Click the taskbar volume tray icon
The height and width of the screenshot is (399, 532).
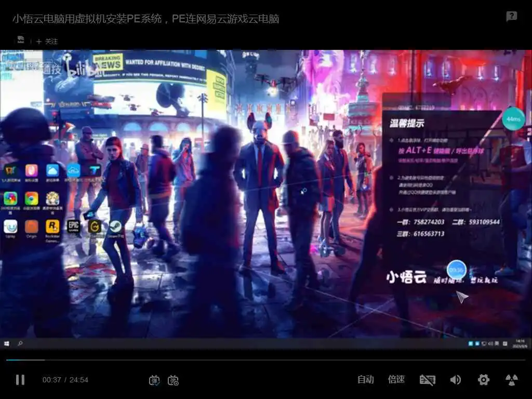click(490, 344)
